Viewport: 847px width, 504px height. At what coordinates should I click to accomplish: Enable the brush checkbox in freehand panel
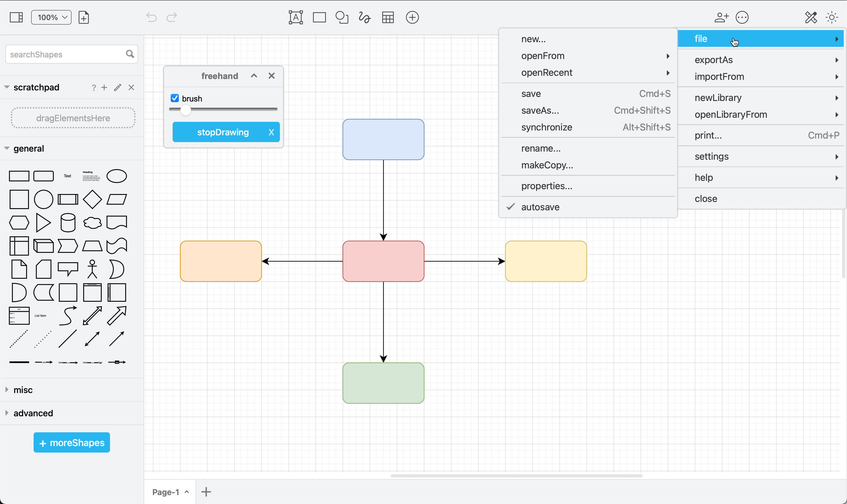[x=175, y=98]
